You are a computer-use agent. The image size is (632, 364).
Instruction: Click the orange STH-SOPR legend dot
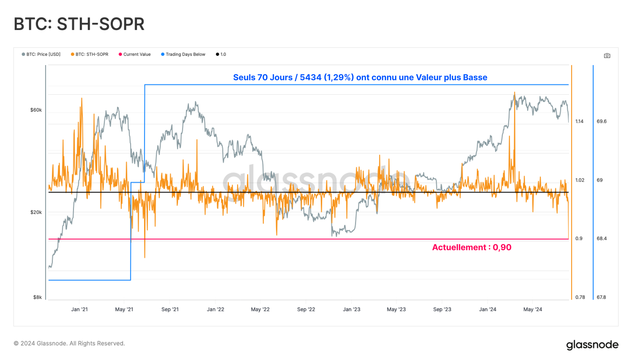[73, 54]
